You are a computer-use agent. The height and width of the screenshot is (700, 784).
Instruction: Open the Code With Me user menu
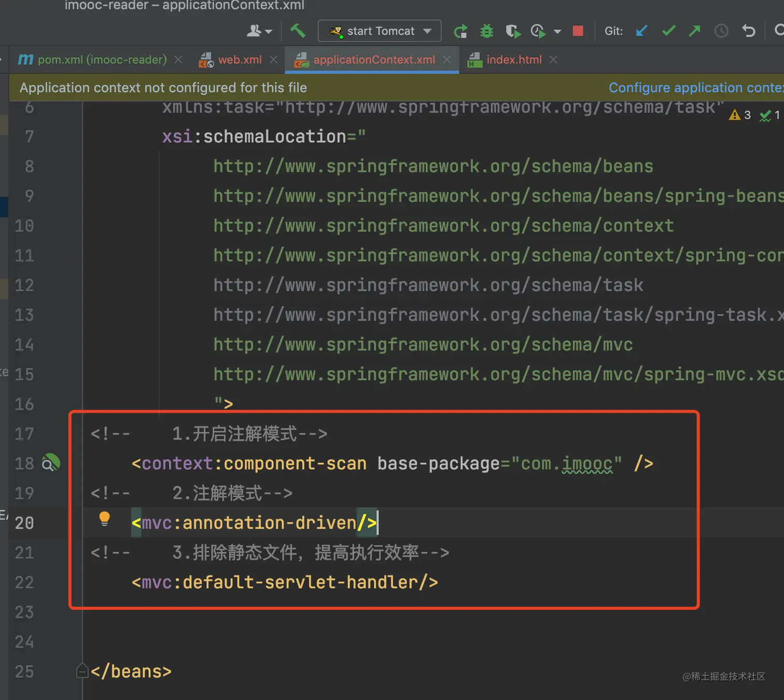(x=259, y=31)
